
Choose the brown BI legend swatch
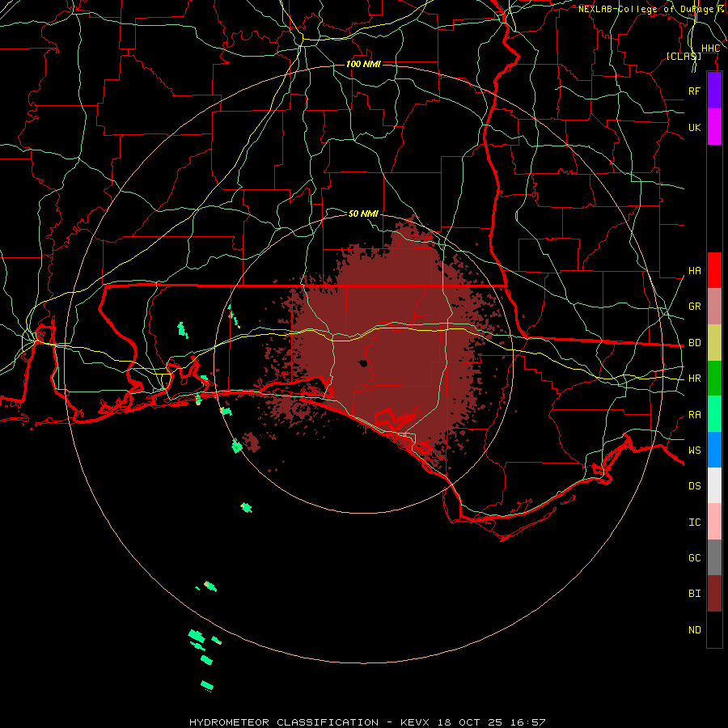point(714,594)
